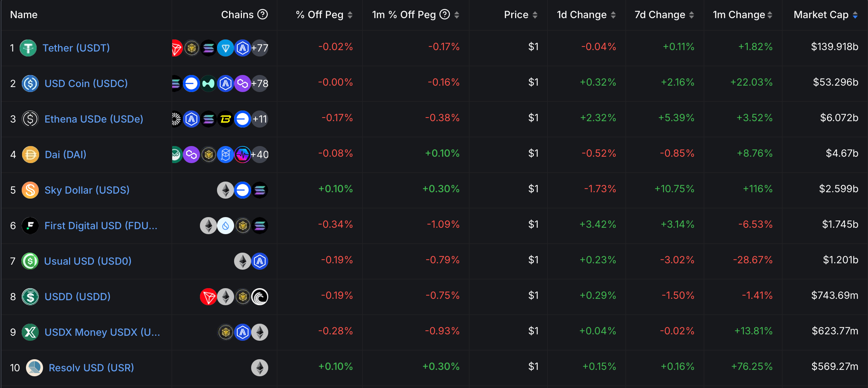Expand the +77 additional chains for Tether
Screen dimensions: 868x388
pyautogui.click(x=259, y=48)
